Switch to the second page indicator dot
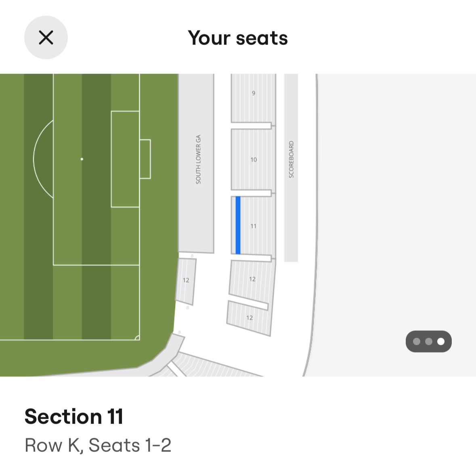The width and height of the screenshot is (476, 476). pyautogui.click(x=429, y=342)
